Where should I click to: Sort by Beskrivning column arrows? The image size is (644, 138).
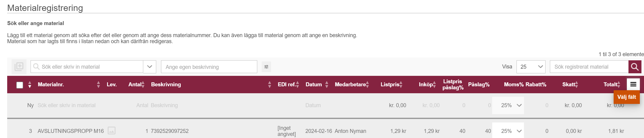270,84
